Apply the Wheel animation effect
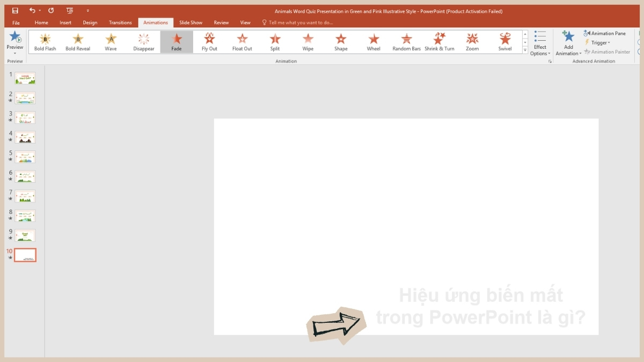 point(374,41)
